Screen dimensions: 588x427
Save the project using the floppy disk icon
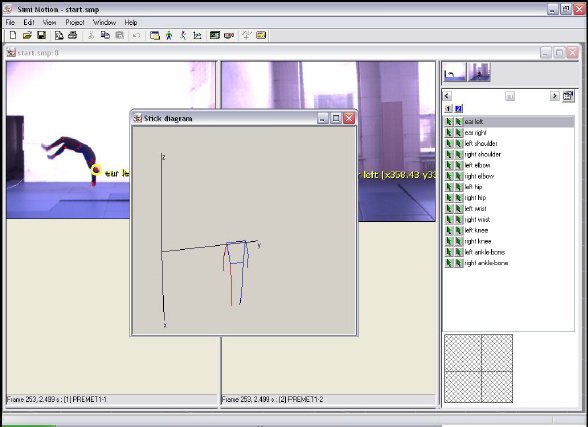coord(41,35)
